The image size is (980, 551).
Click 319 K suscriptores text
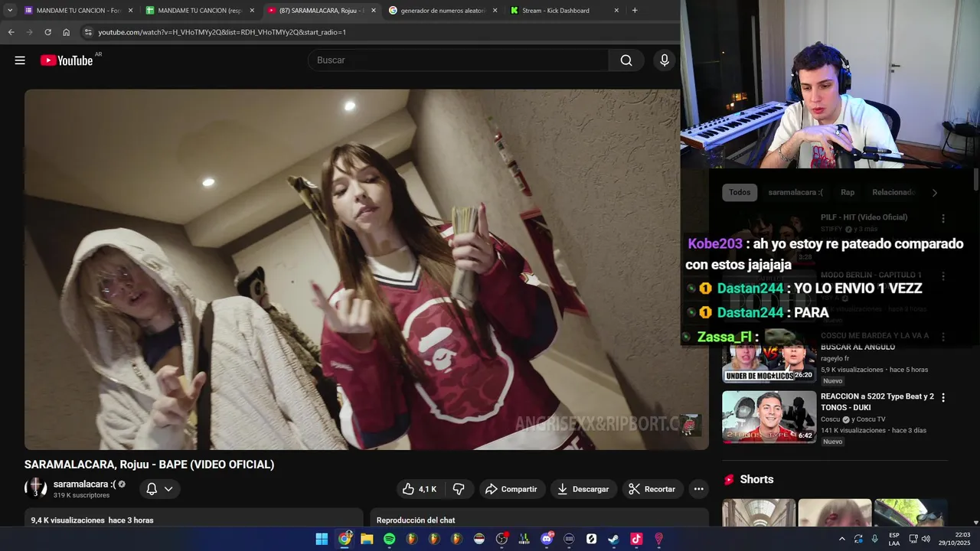coord(82,495)
